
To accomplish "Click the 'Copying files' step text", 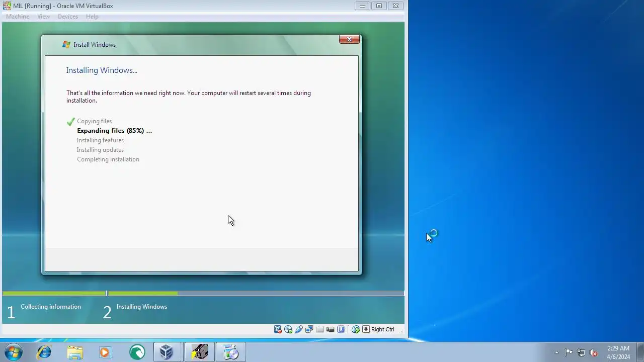I will click(95, 121).
